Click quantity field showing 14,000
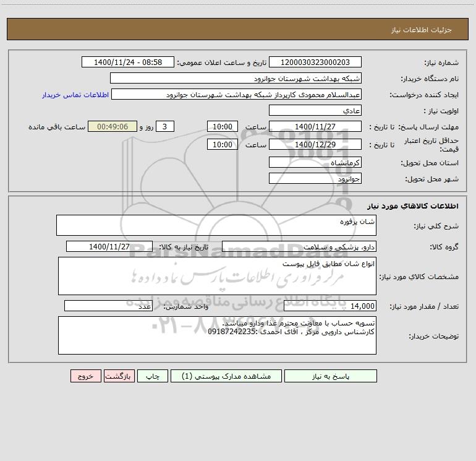 click(x=330, y=306)
